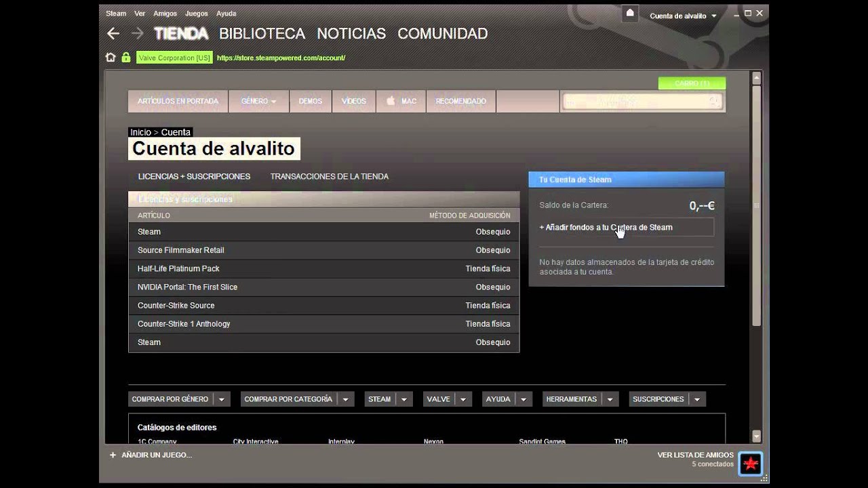Expand the Comprar por categoría arrow
Viewport: 868px width, 488px height.
(346, 399)
